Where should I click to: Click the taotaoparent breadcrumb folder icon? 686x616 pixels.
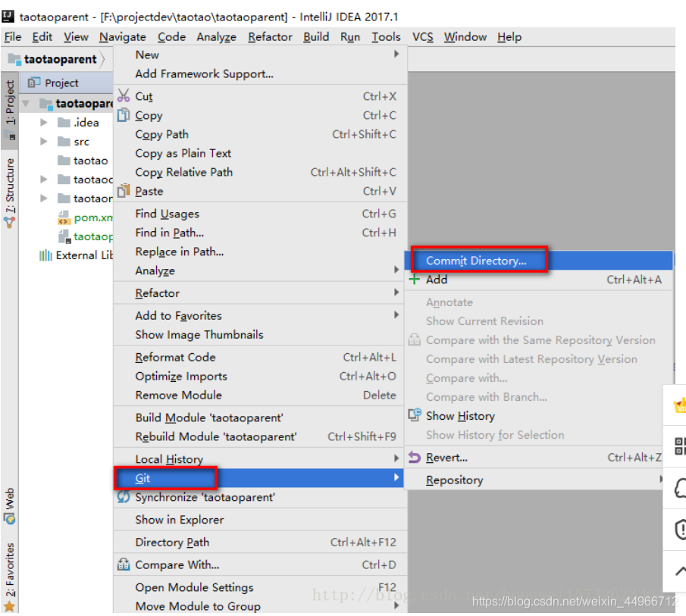click(14, 58)
